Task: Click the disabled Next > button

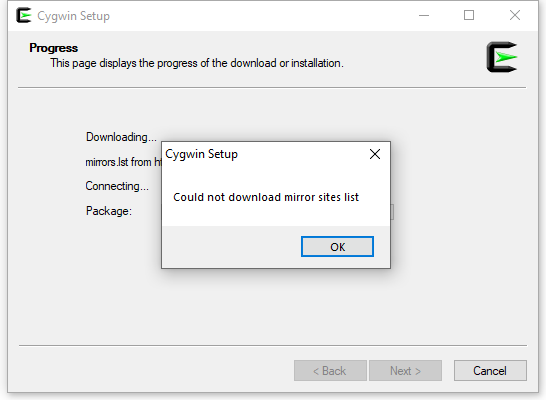Action: (405, 370)
